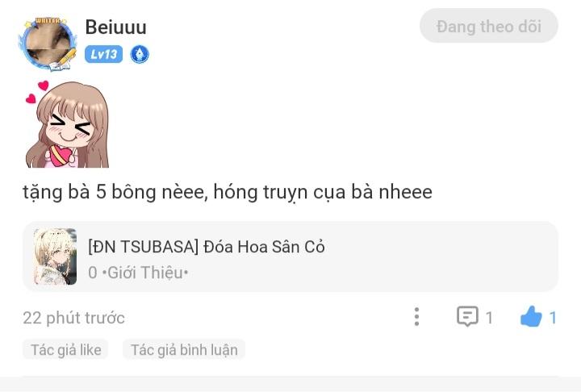Like the comment with the thumbs-up icon
Screen dimensions: 581x392
[531, 317]
